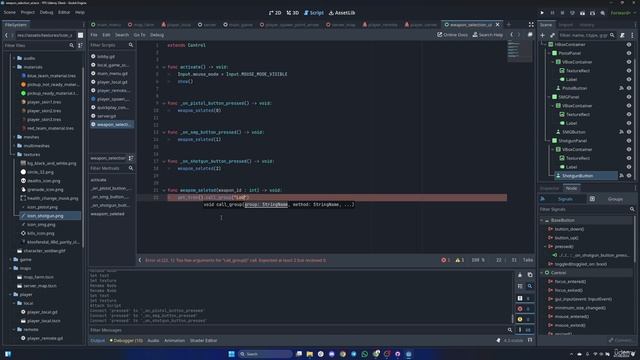
Task: Open the Editor menu
Action: coord(64,12)
